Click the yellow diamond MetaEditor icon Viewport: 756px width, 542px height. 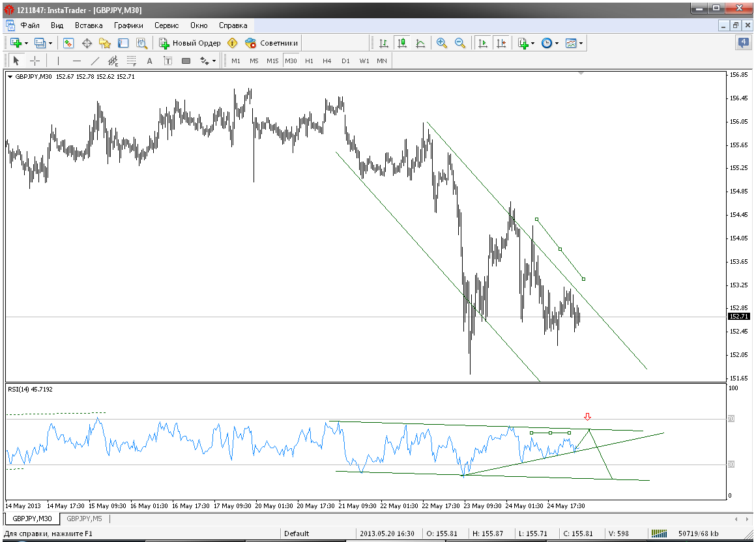coord(233,44)
